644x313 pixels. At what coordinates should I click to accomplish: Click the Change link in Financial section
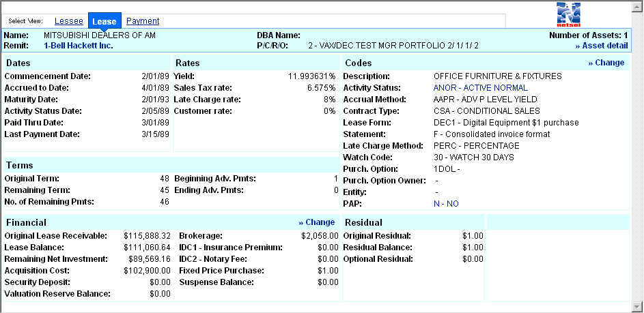click(317, 222)
